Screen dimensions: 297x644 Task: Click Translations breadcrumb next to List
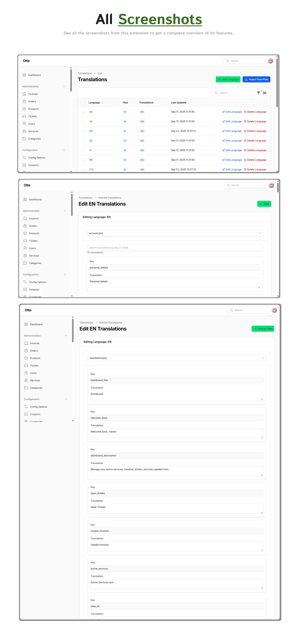(x=85, y=74)
